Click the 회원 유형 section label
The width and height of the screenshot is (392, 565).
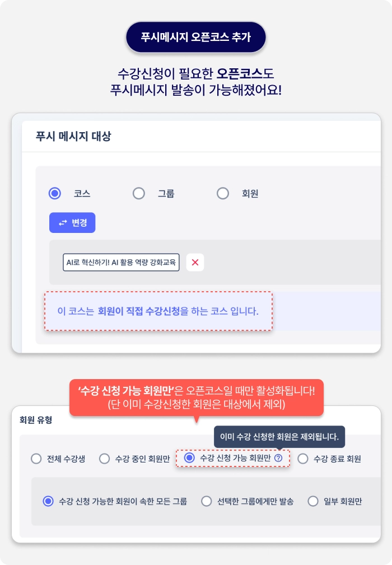(36, 420)
